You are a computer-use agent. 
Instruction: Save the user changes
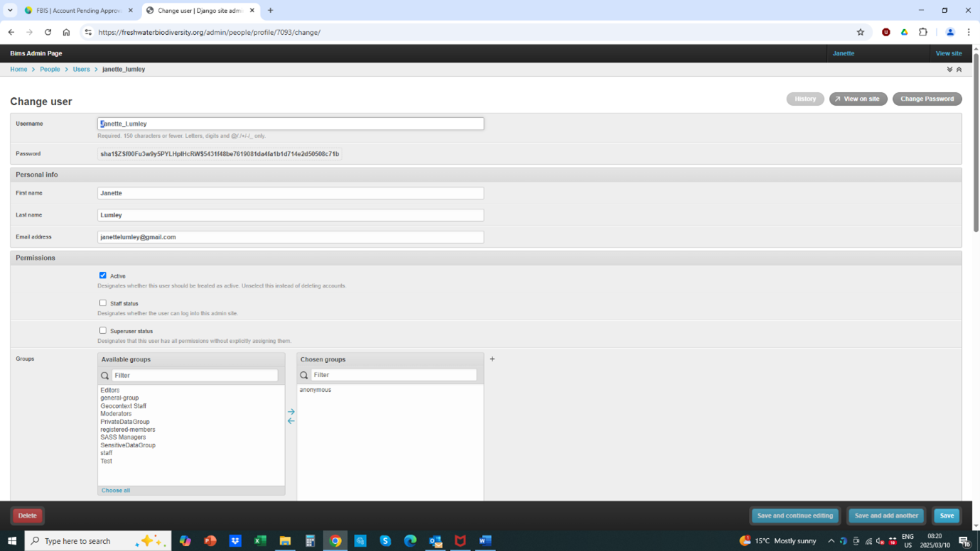(x=947, y=515)
